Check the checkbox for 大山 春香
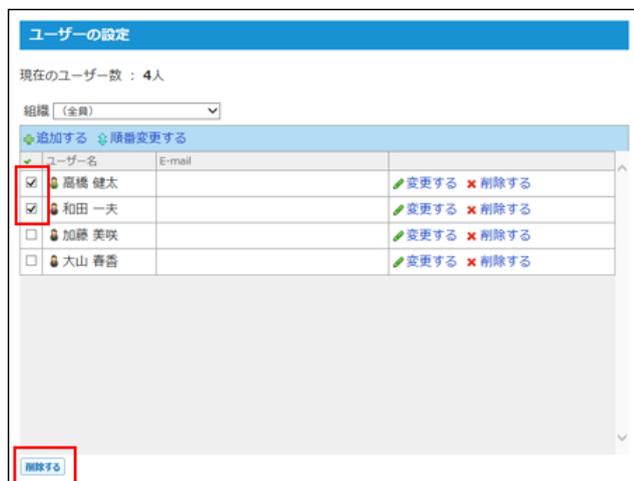Image resolution: width=634 pixels, height=481 pixels. click(x=31, y=261)
